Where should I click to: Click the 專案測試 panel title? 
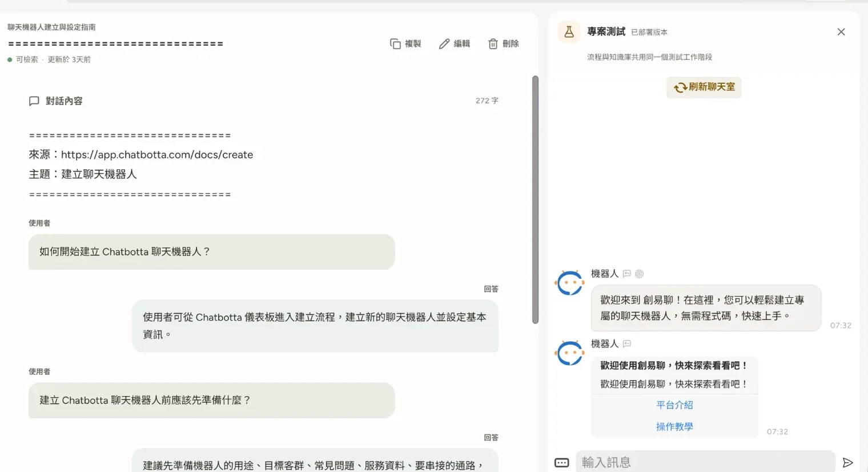click(x=606, y=32)
